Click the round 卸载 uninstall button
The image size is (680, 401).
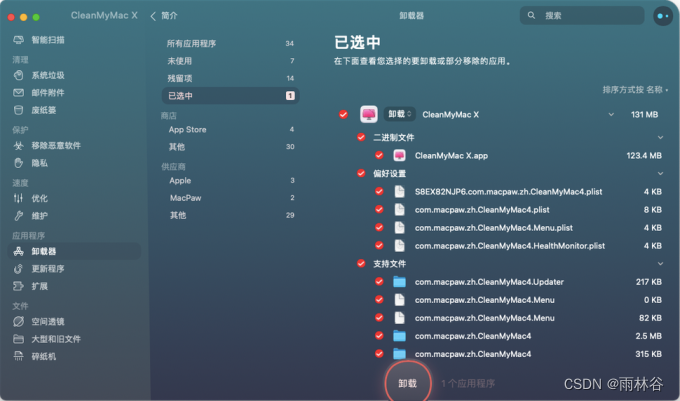[408, 383]
